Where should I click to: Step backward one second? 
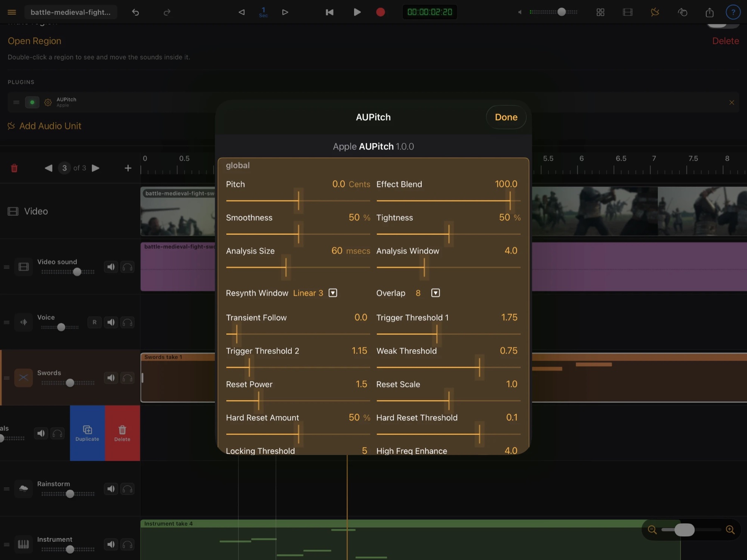tap(242, 12)
